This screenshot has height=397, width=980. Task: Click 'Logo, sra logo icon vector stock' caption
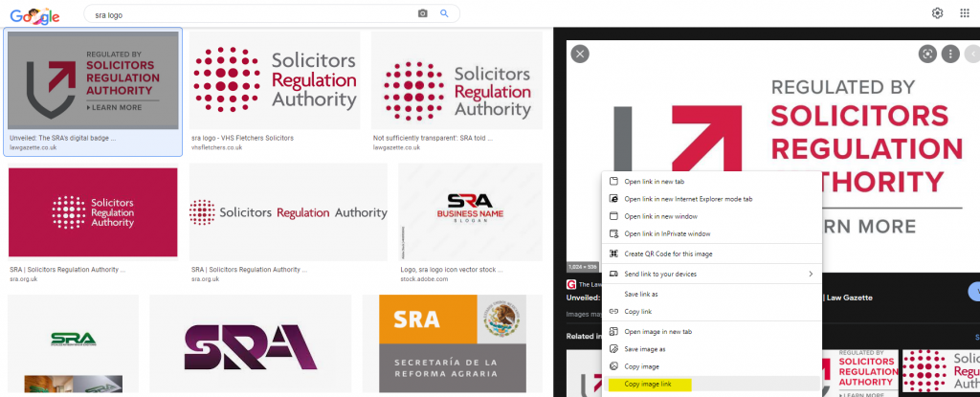coord(452,270)
